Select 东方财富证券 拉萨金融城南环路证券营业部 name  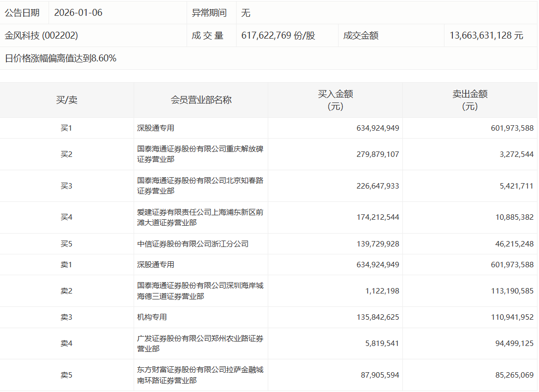pos(200,375)
